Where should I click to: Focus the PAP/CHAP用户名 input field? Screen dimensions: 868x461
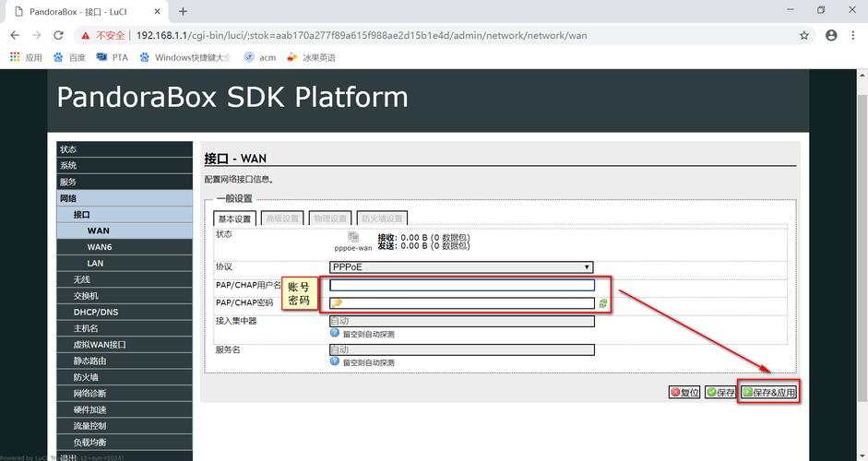coord(462,285)
